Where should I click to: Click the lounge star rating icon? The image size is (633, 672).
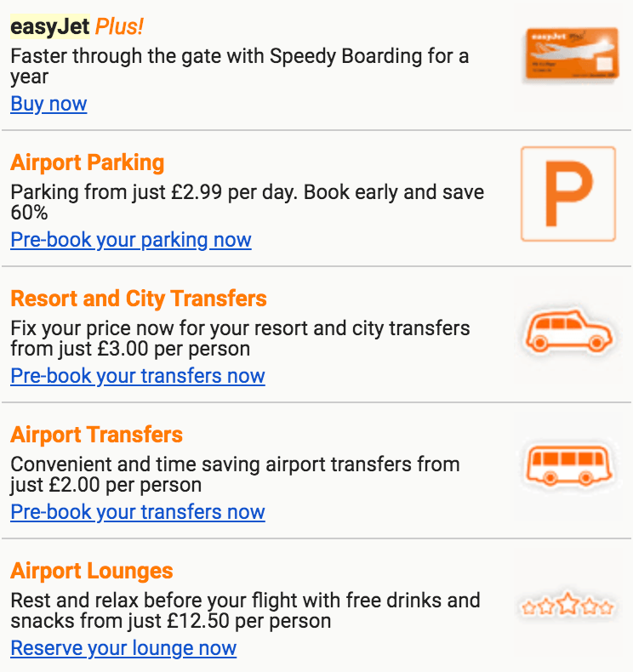[567, 607]
